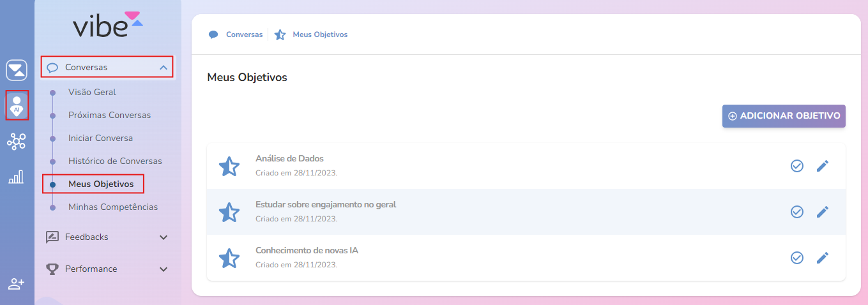The width and height of the screenshot is (868, 305).
Task: Expand the Performance section chevron
Action: tap(164, 269)
